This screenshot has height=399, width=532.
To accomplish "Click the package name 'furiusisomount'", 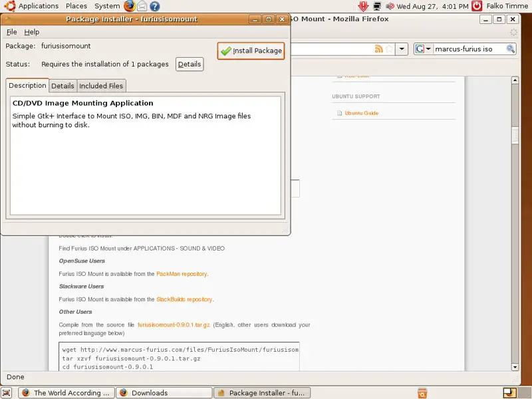I will [66, 46].
